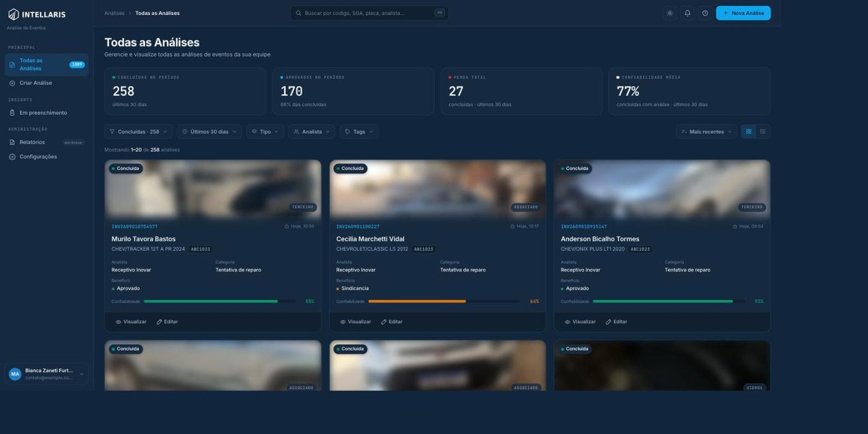The height and width of the screenshot is (434, 868).
Task: Open the Concluídas · 258 status filter
Action: (x=138, y=131)
